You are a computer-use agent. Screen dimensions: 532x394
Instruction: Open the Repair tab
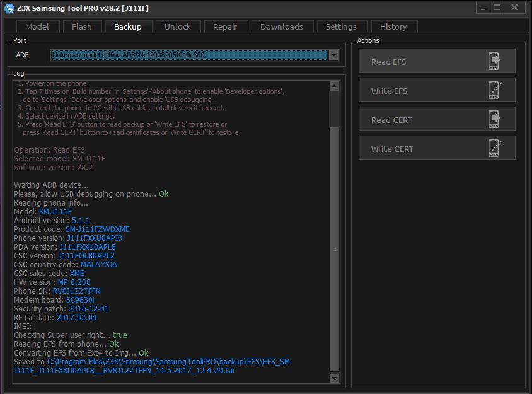point(225,27)
